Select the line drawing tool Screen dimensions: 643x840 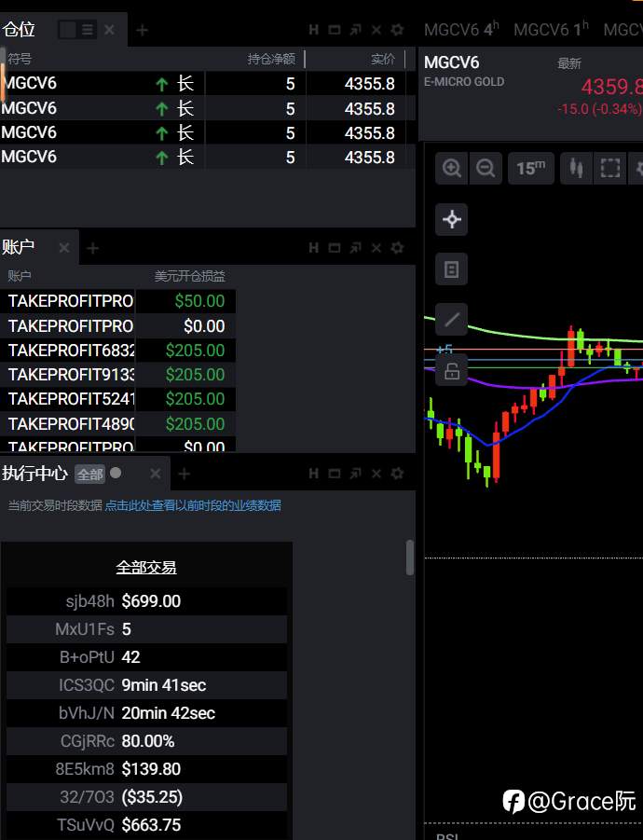pyautogui.click(x=451, y=319)
